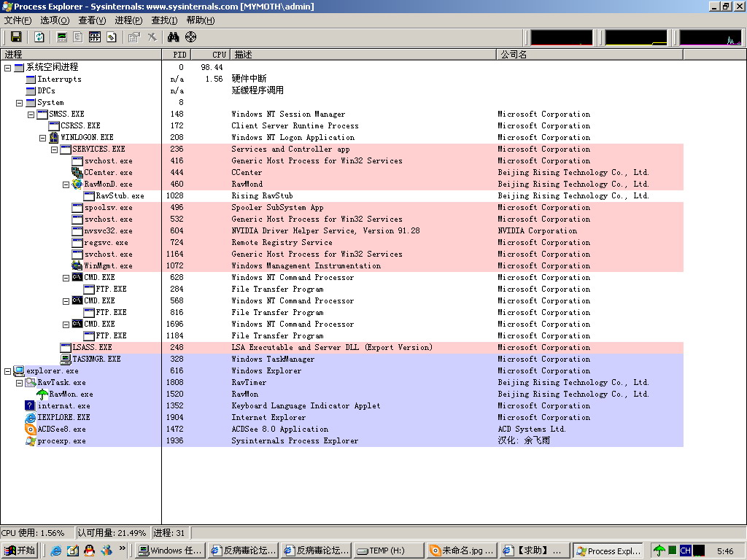
Task: Switch to TEMP (H:) taskbar button
Action: [388, 551]
